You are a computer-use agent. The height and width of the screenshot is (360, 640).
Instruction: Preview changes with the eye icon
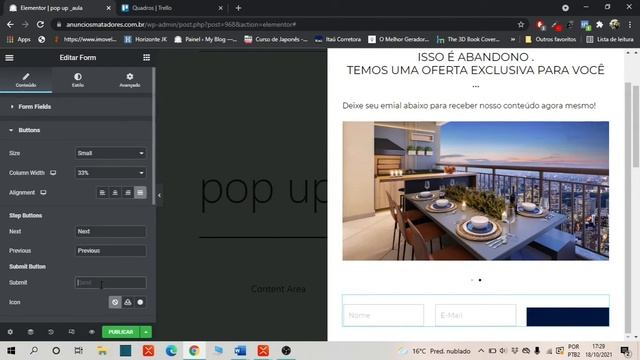[92, 332]
